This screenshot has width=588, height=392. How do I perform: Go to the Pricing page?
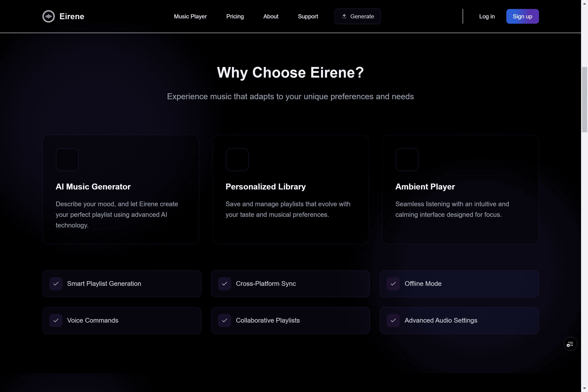click(x=235, y=16)
